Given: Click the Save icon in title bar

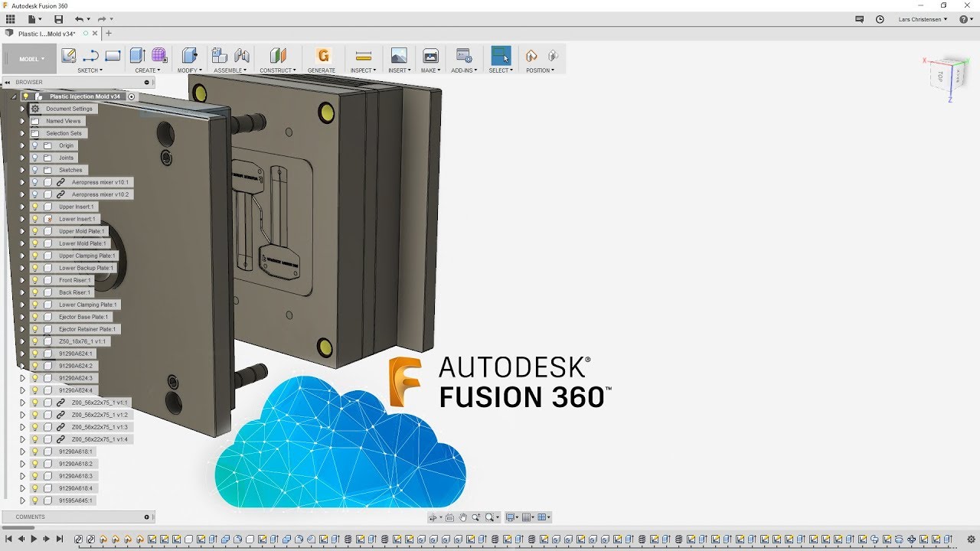Looking at the screenshot, I should point(58,19).
